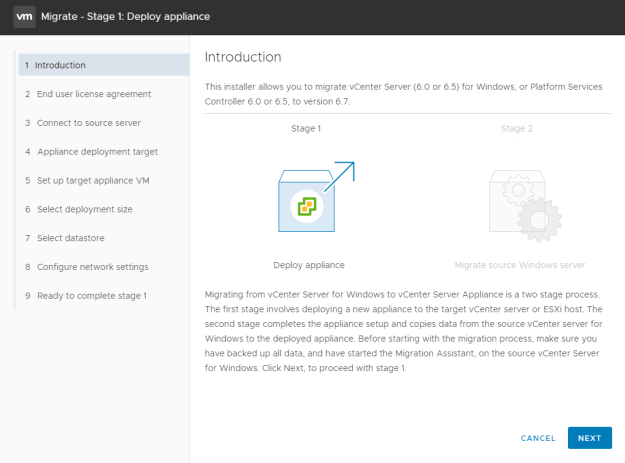Screen dimensions: 625x463
Task: Click the Stage 2 label
Action: pos(517,129)
